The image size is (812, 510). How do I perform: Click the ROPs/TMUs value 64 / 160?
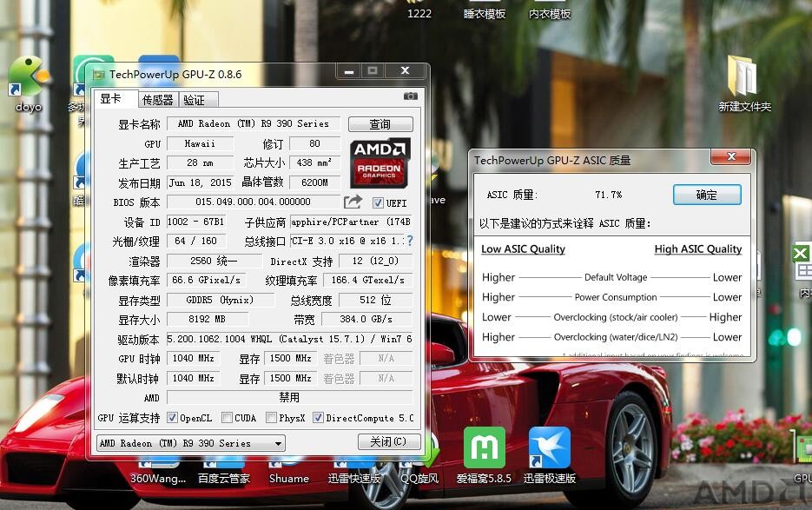point(195,241)
